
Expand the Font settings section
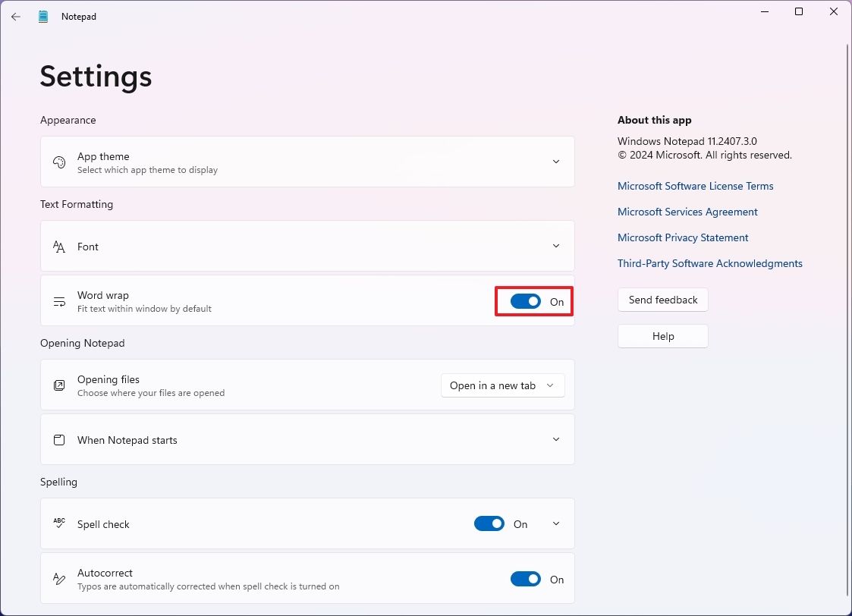(556, 246)
